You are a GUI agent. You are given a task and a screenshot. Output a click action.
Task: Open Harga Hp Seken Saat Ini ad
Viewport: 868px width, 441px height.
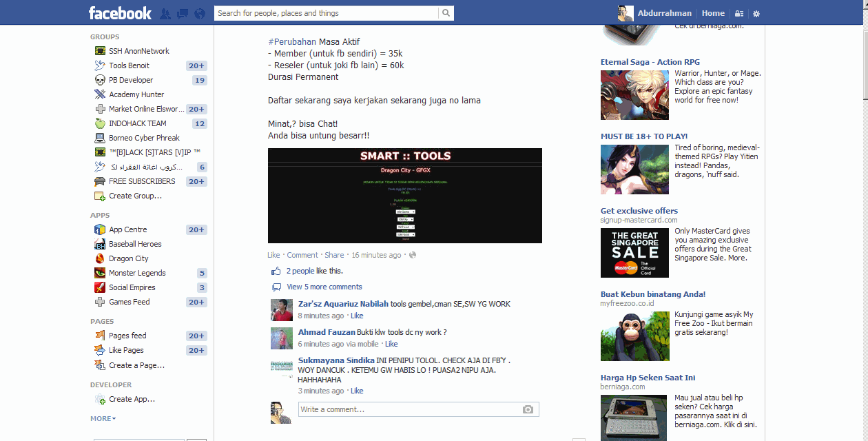[648, 378]
